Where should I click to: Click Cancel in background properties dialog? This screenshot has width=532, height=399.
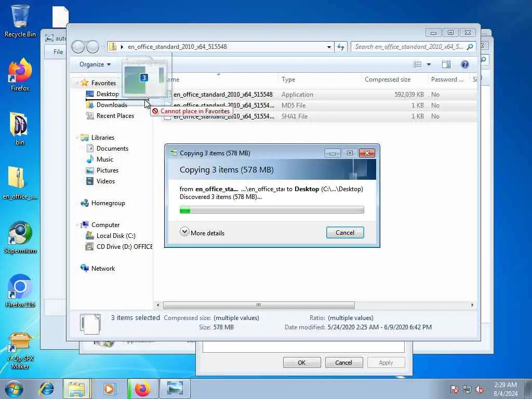coord(344,362)
